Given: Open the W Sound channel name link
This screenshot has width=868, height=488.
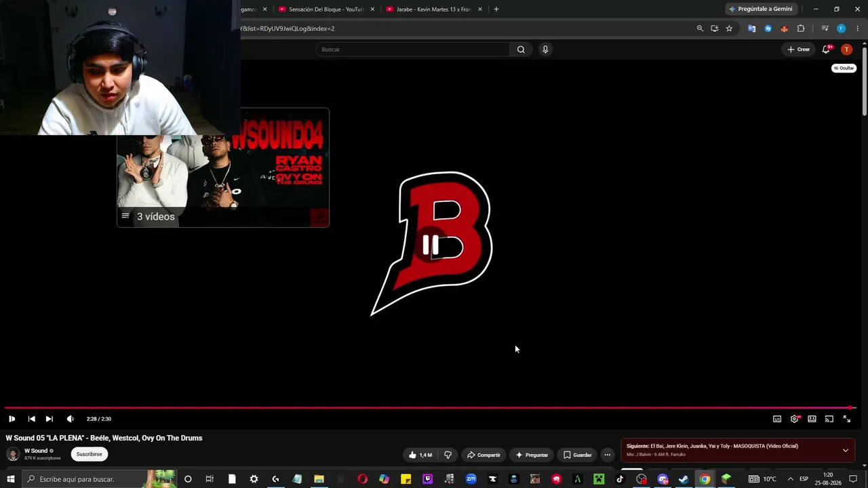Looking at the screenshot, I should [x=36, y=451].
